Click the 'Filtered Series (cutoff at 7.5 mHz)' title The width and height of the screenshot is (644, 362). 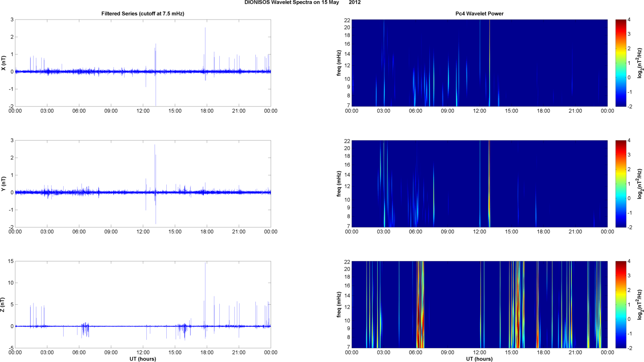(x=143, y=14)
